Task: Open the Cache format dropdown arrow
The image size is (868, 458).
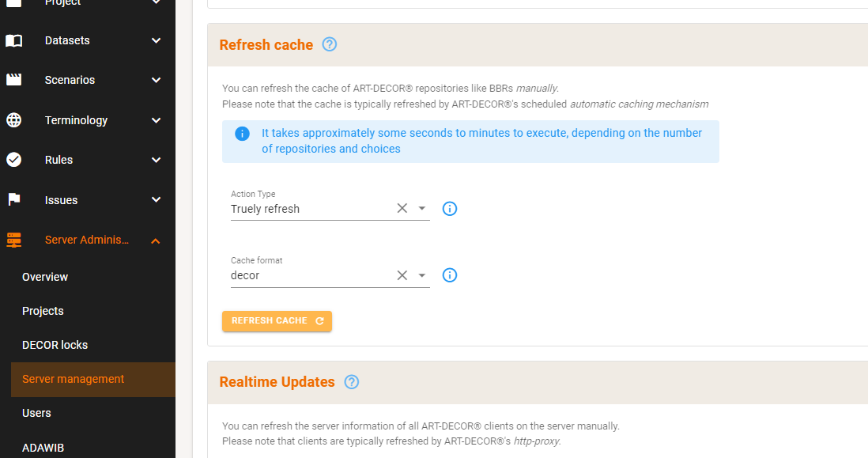Action: (x=422, y=275)
